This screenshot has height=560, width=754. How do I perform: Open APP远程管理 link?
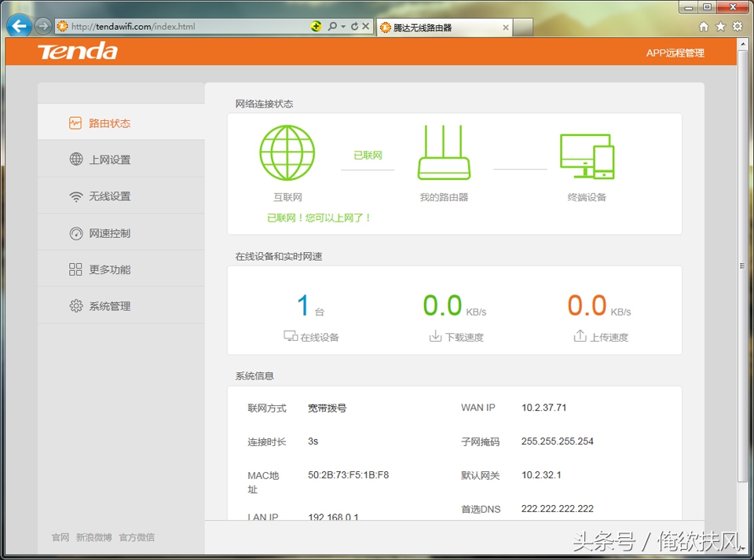click(x=675, y=53)
